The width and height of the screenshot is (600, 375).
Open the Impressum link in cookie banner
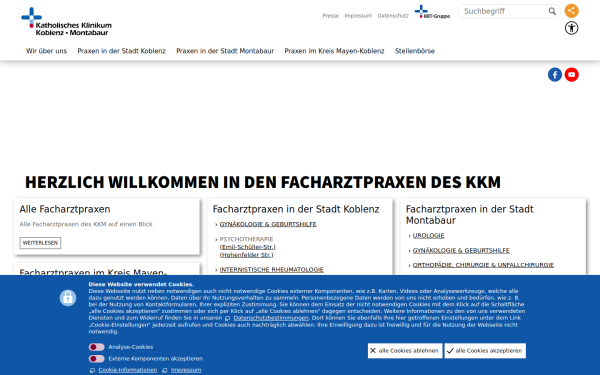(186, 370)
